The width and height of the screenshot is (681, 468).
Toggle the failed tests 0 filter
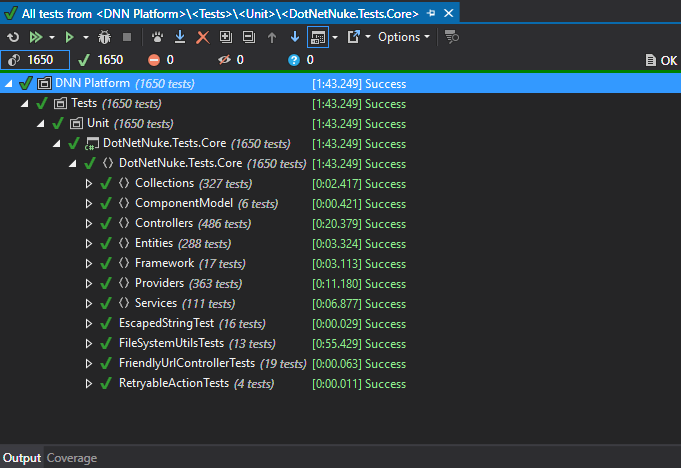161,60
